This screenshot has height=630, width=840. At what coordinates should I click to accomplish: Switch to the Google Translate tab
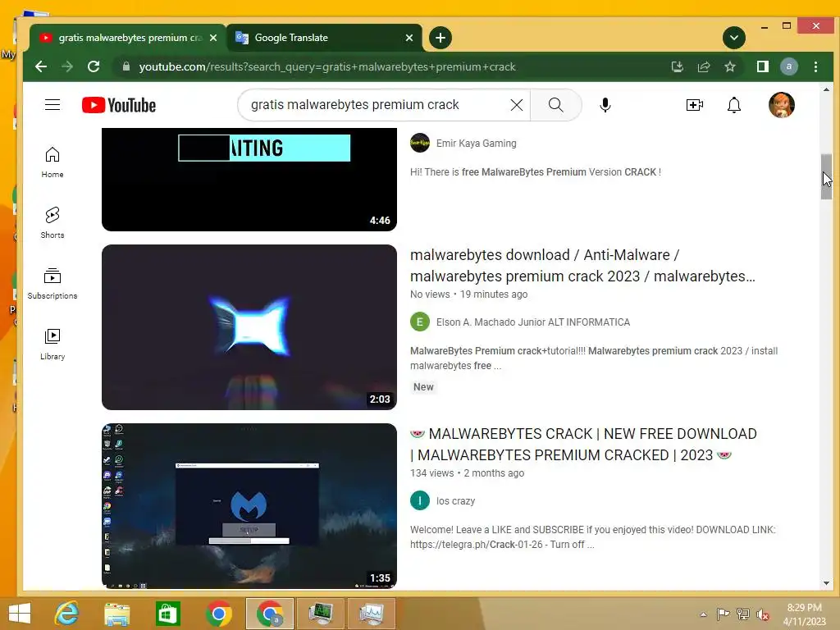click(x=324, y=38)
